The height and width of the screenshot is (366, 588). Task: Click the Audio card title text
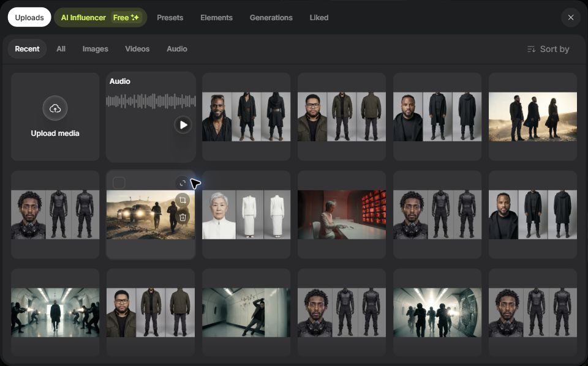(119, 81)
